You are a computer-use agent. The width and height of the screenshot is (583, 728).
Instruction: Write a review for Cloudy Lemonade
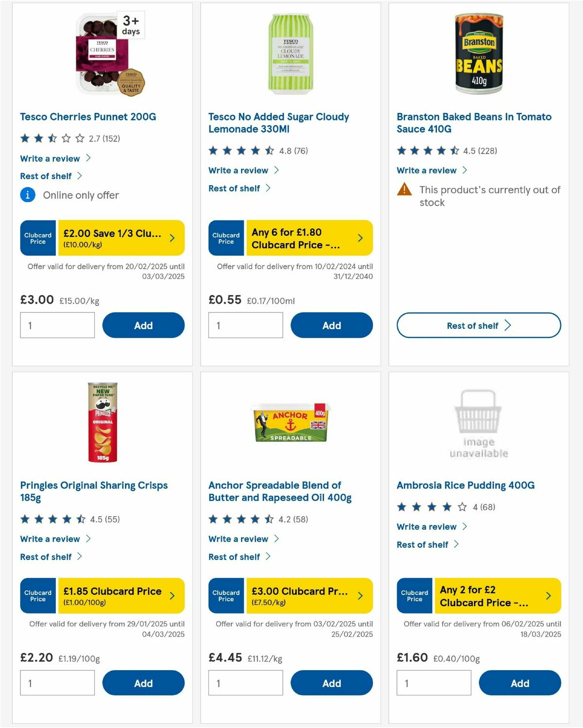(238, 170)
